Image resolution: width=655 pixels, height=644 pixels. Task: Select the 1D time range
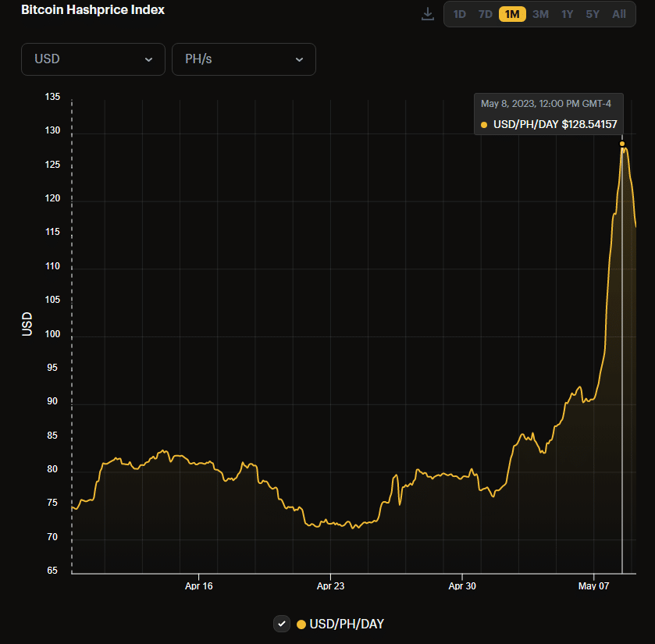pos(460,14)
